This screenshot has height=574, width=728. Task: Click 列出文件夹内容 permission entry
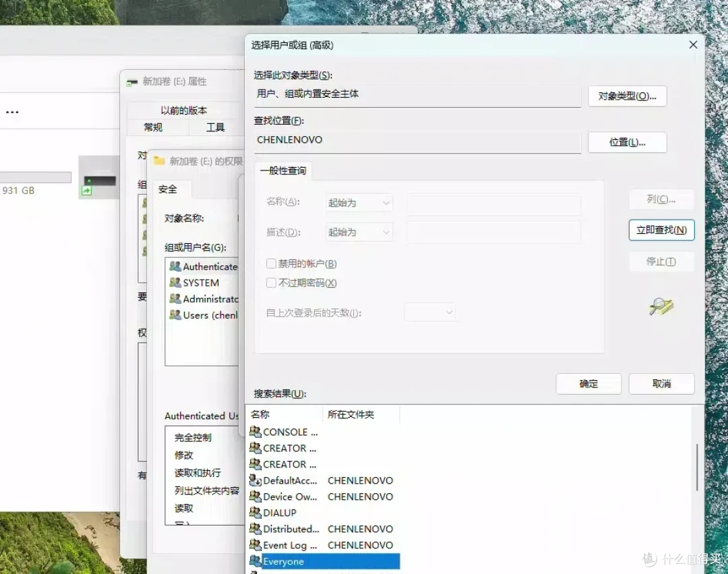click(207, 490)
